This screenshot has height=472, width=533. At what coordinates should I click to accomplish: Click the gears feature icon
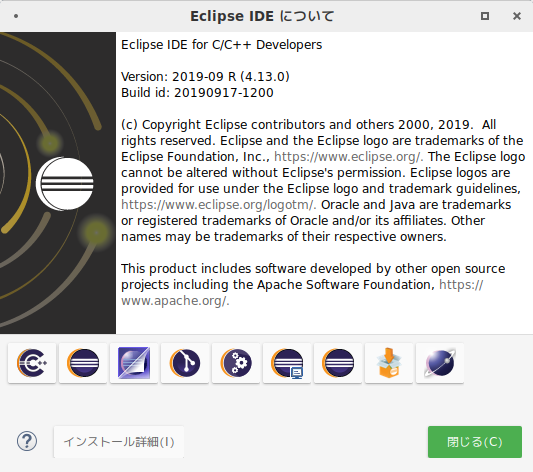[236, 363]
